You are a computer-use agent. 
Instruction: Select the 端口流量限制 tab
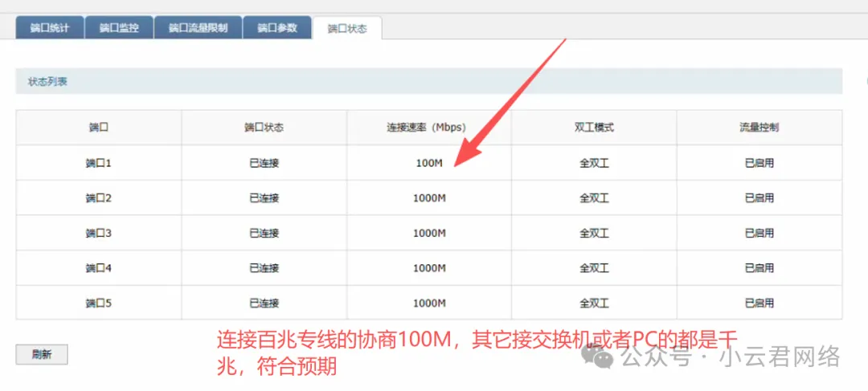(197, 28)
